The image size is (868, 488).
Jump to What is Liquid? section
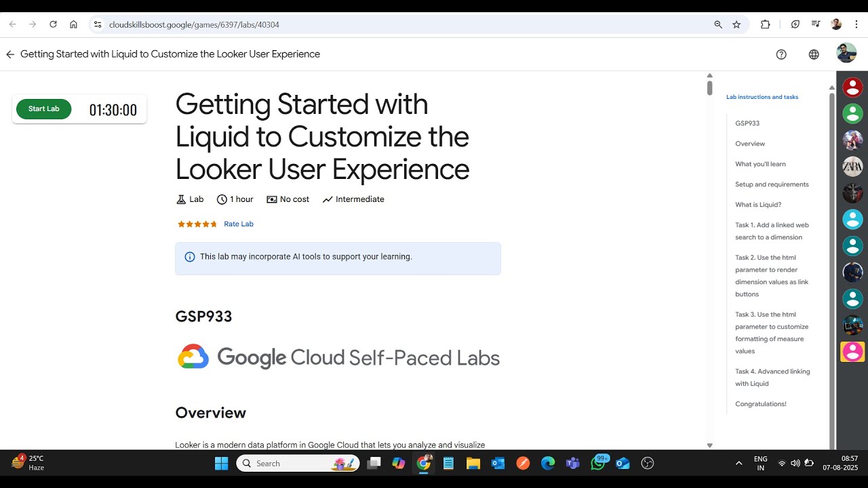click(x=758, y=205)
